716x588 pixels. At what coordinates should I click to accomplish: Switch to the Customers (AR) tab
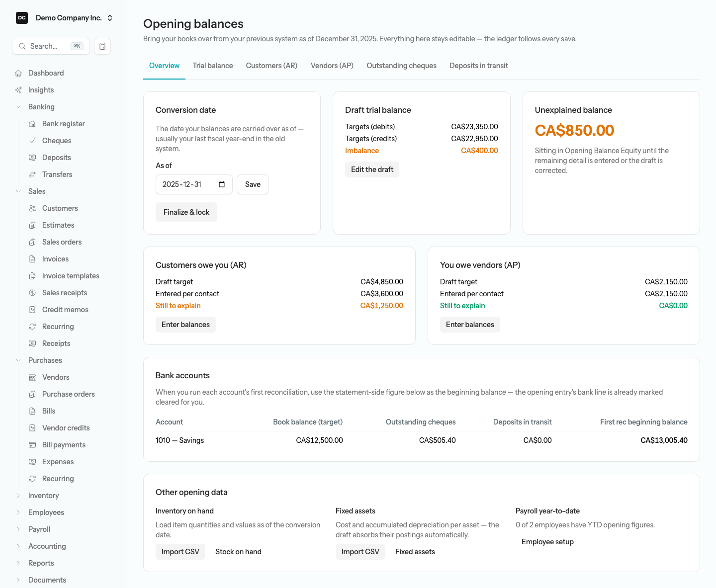(271, 66)
